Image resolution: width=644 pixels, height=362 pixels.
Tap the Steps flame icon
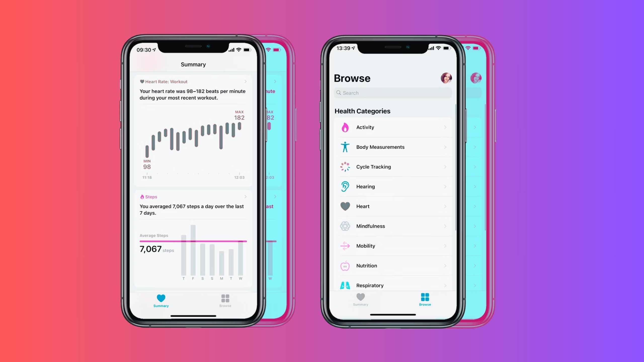(142, 197)
